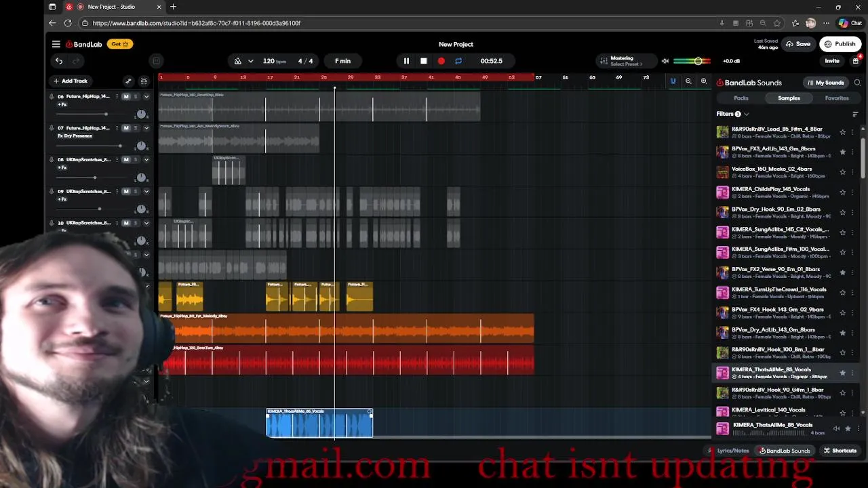Screen dimensions: 868x488
Task: Mute track 09 UKRapScratches
Action: pos(126,192)
